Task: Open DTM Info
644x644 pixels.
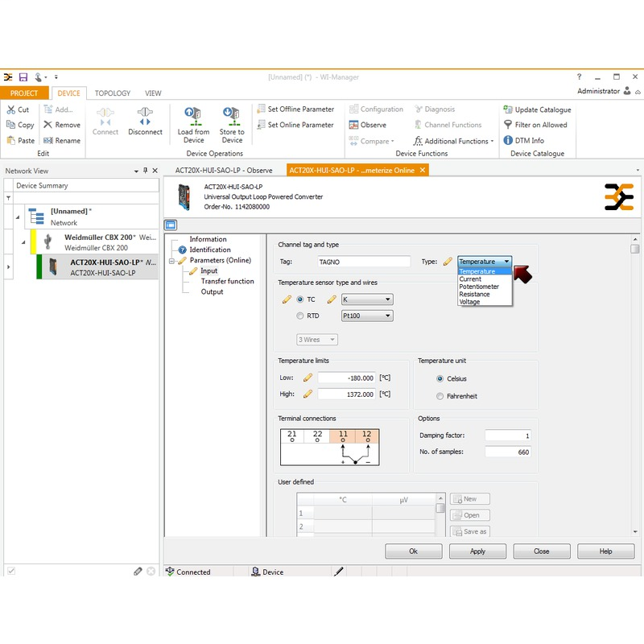Action: coord(524,140)
